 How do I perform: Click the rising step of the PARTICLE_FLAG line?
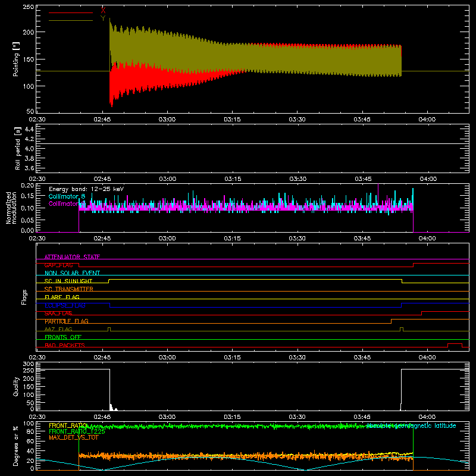[x=391, y=321]
